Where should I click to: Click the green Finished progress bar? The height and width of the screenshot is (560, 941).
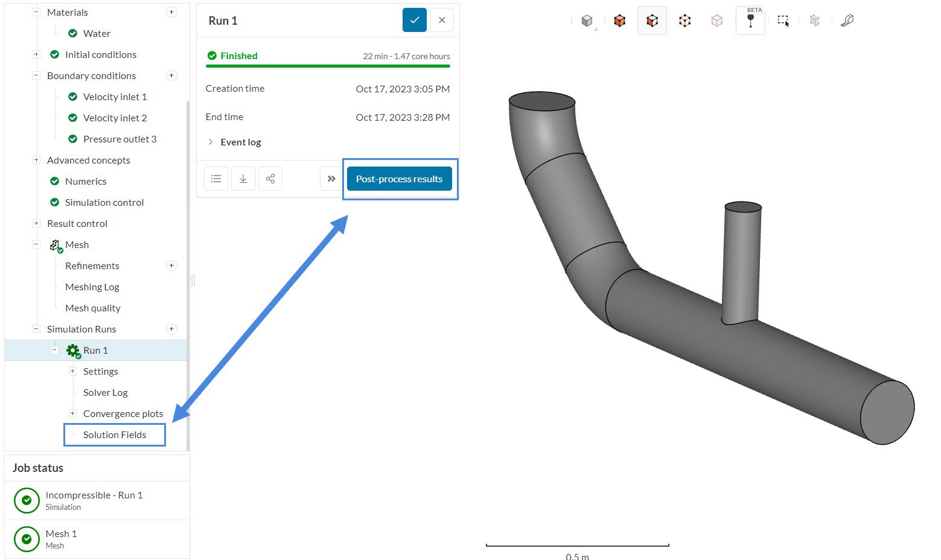point(328,66)
